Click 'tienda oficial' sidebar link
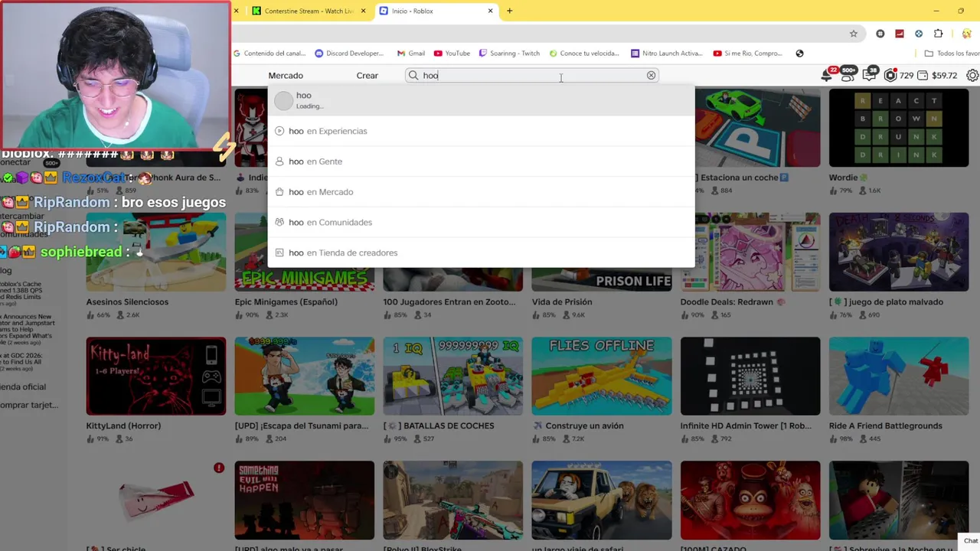This screenshot has width=980, height=551. [x=23, y=386]
